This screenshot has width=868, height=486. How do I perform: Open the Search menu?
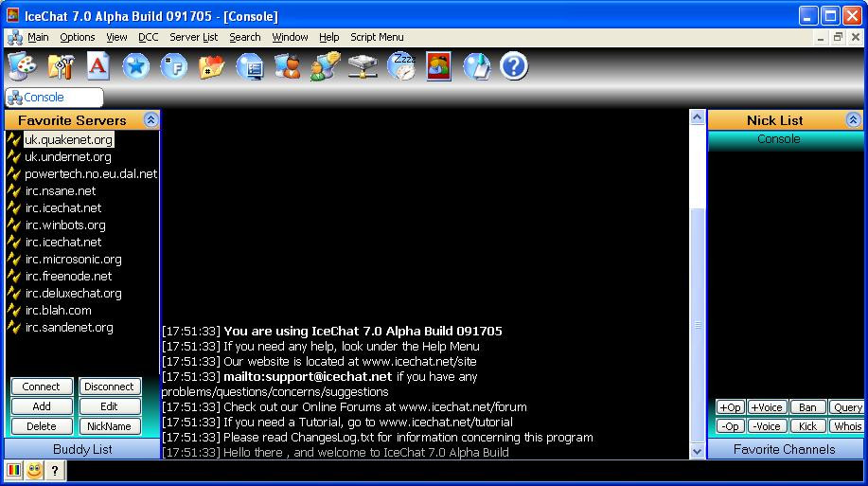[x=245, y=37]
